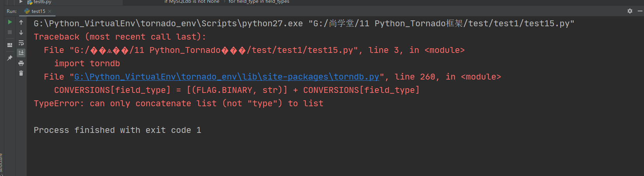Image resolution: width=644 pixels, height=176 pixels.
Task: Click the Stop process square icon
Action: [10, 33]
